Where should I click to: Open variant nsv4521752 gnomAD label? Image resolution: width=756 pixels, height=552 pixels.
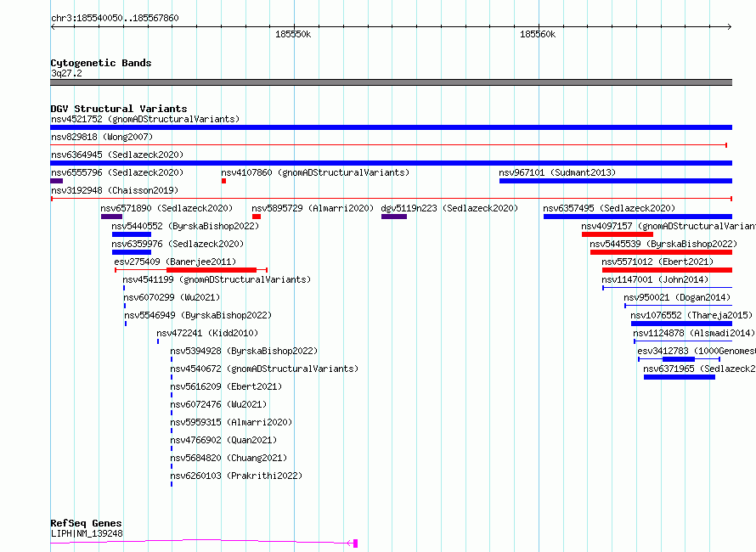[145, 119]
